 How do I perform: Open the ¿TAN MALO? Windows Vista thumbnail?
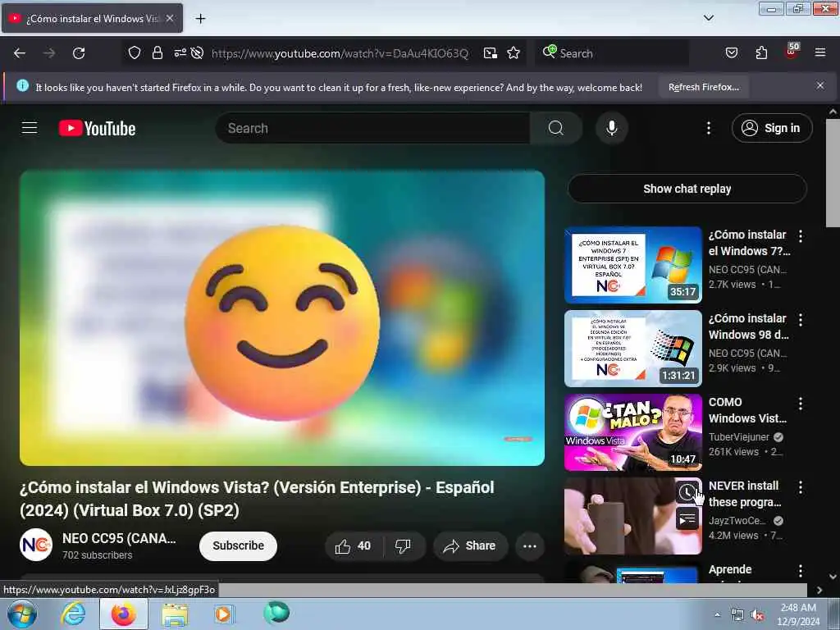coord(633,432)
